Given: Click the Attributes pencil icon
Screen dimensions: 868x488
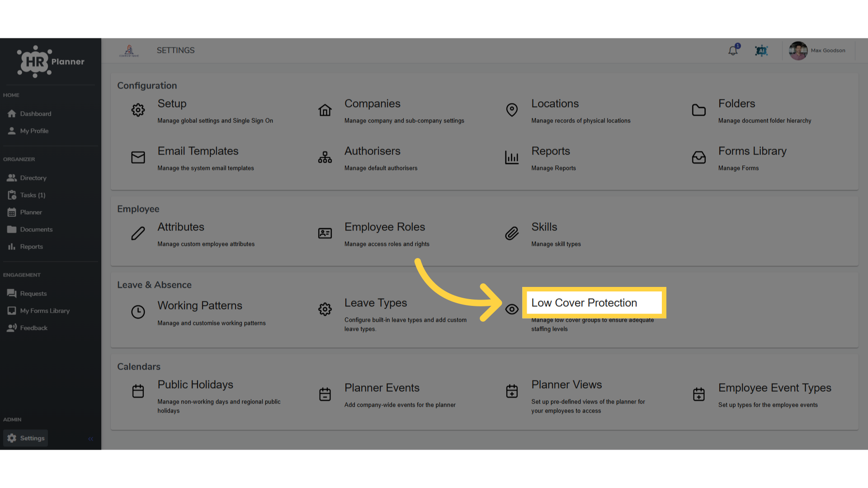Looking at the screenshot, I should [x=138, y=233].
